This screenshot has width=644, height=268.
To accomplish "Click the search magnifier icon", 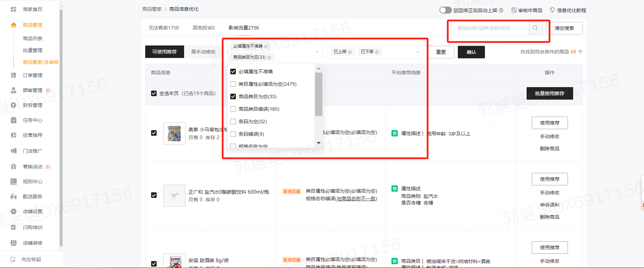I will pyautogui.click(x=535, y=28).
